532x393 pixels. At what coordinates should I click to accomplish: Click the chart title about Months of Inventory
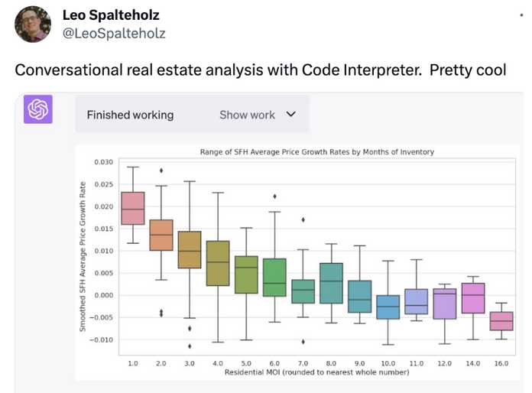point(317,151)
